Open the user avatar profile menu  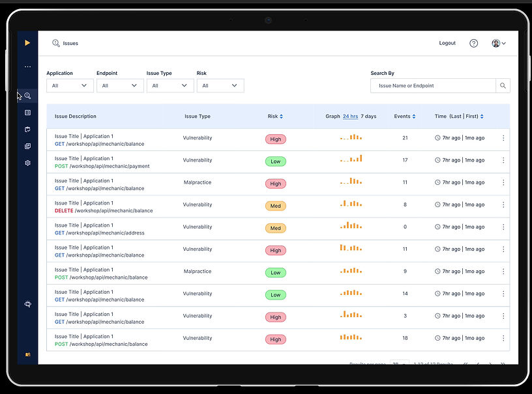(x=499, y=44)
